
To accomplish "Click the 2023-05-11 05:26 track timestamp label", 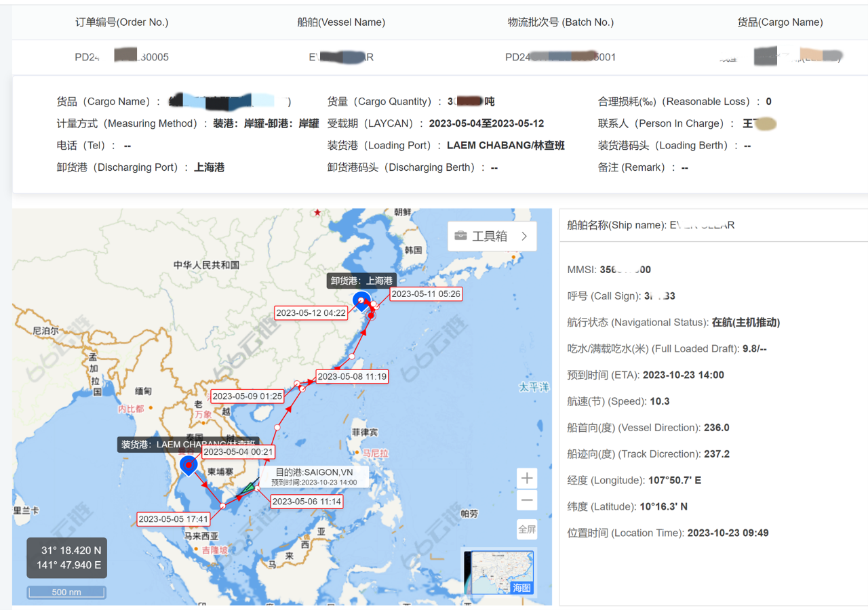I will 426,294.
